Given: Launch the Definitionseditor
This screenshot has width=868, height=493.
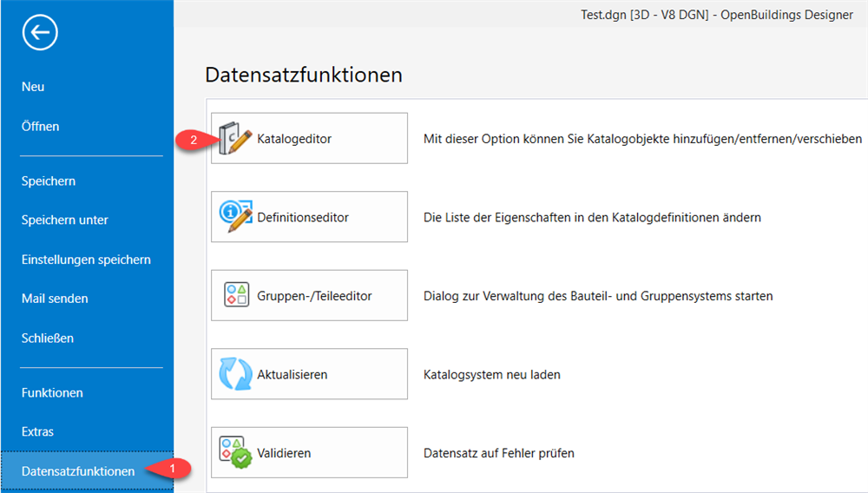Looking at the screenshot, I should click(x=309, y=217).
